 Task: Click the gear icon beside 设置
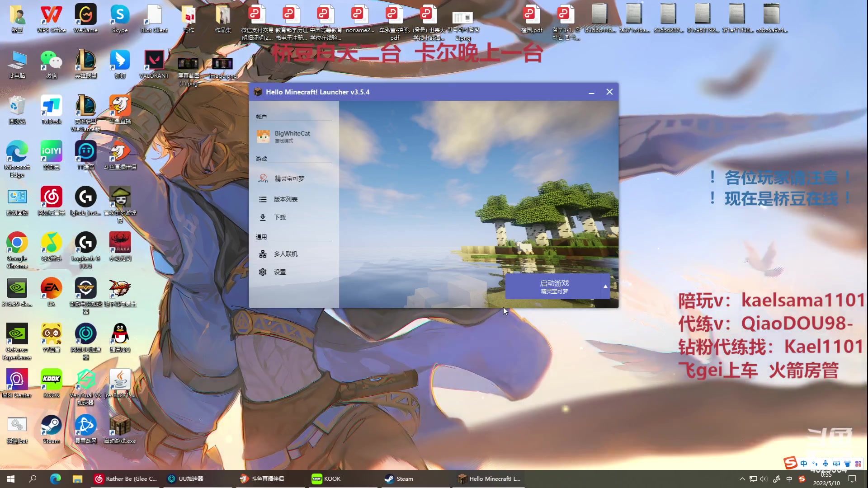tap(263, 272)
